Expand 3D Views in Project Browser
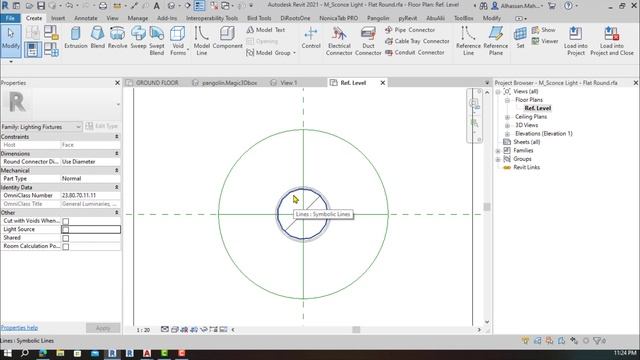 (507, 125)
